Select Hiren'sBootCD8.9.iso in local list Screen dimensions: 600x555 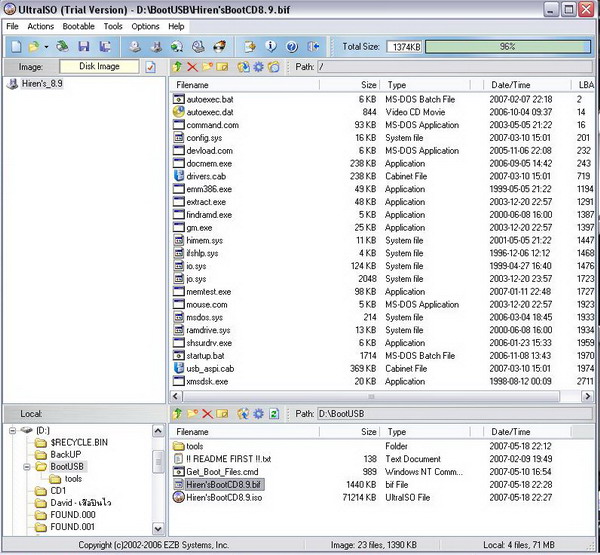[x=224, y=498]
